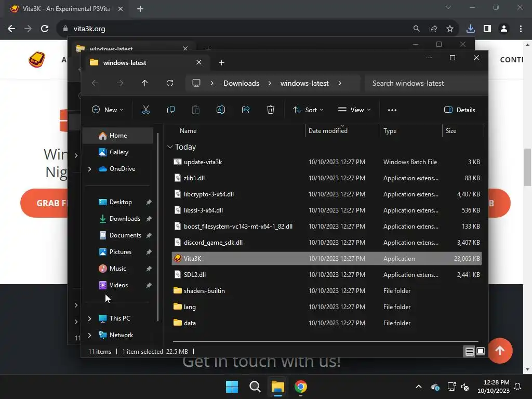
Task: Click Google Chrome on the taskbar
Action: pyautogui.click(x=301, y=387)
